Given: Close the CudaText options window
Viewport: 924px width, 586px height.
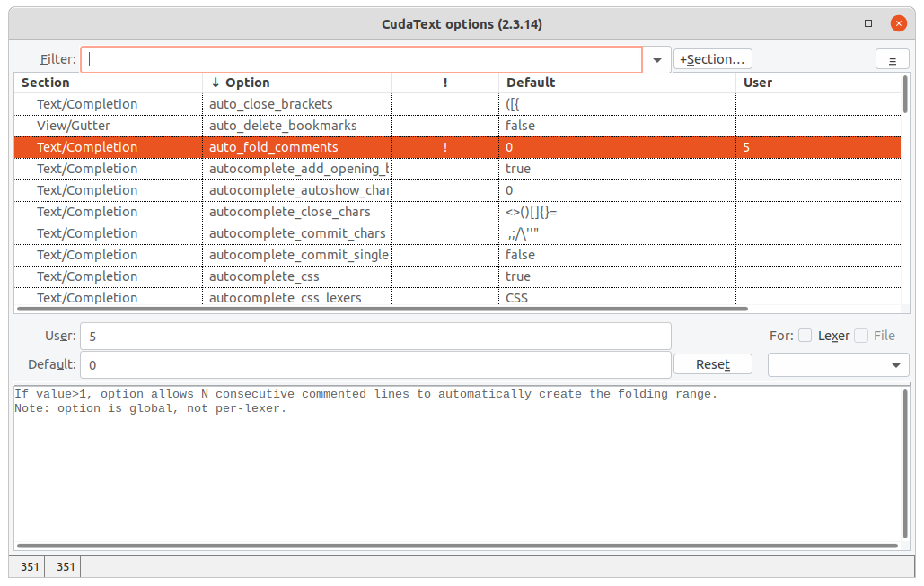Looking at the screenshot, I should pos(898,23).
